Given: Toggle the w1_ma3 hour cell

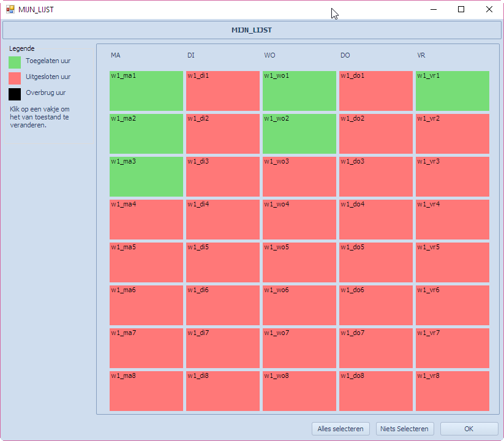Looking at the screenshot, I should (x=146, y=176).
